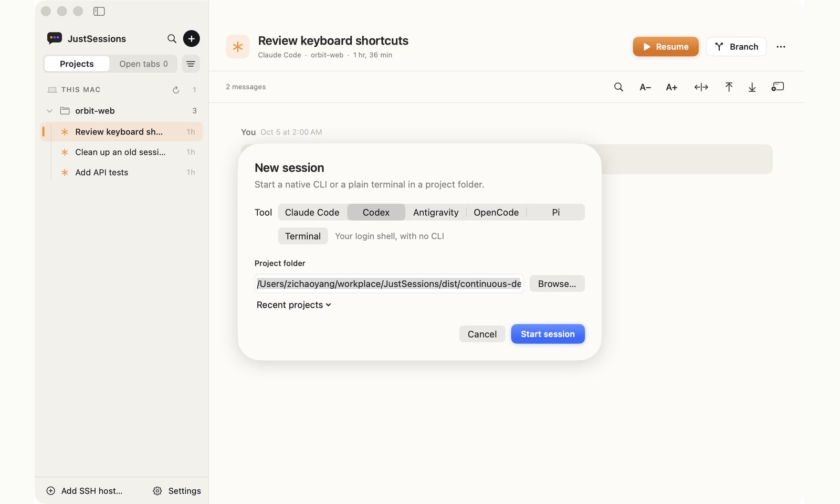840x504 pixels.
Task: Decrease font size with A− button
Action: (645, 87)
